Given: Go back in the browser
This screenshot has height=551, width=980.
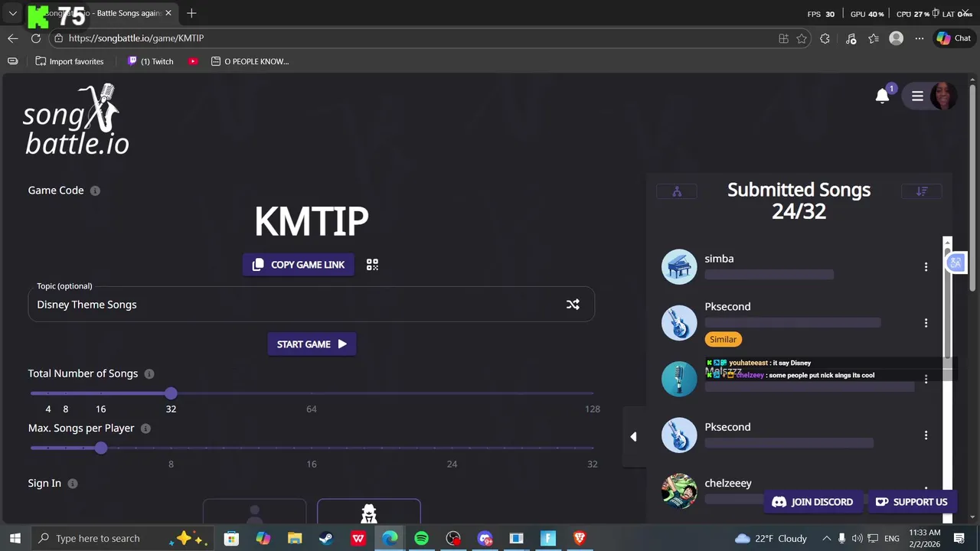Looking at the screenshot, I should click(x=13, y=38).
